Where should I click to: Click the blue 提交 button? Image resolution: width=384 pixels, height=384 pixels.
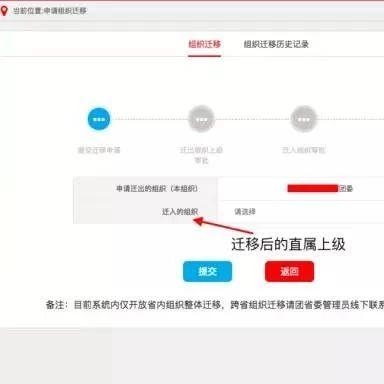pos(207,271)
